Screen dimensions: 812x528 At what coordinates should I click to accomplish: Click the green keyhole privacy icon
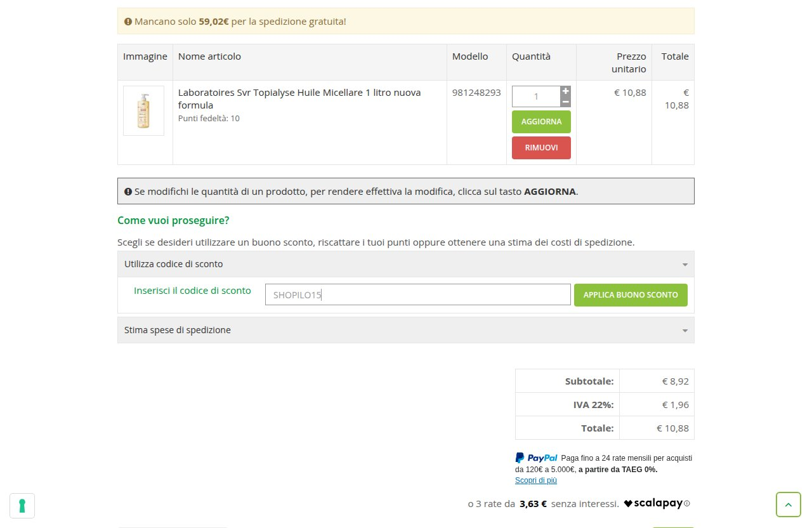pos(22,506)
